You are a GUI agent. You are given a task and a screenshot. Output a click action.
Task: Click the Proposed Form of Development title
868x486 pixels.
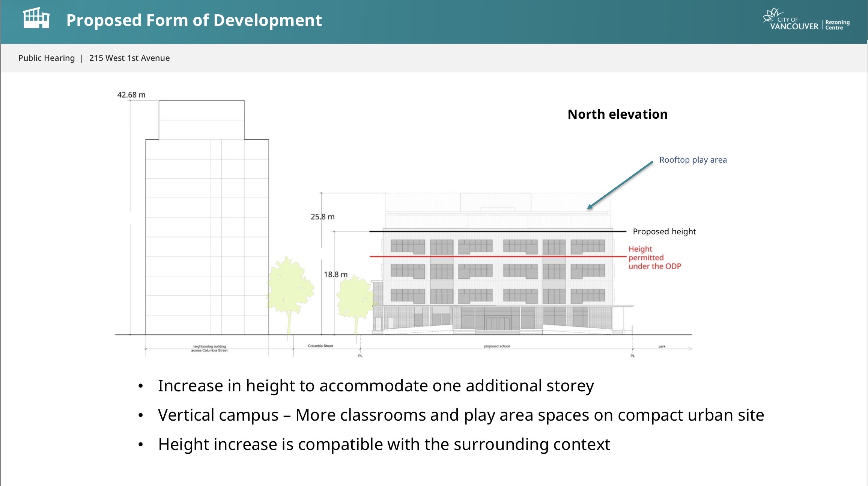tap(194, 20)
